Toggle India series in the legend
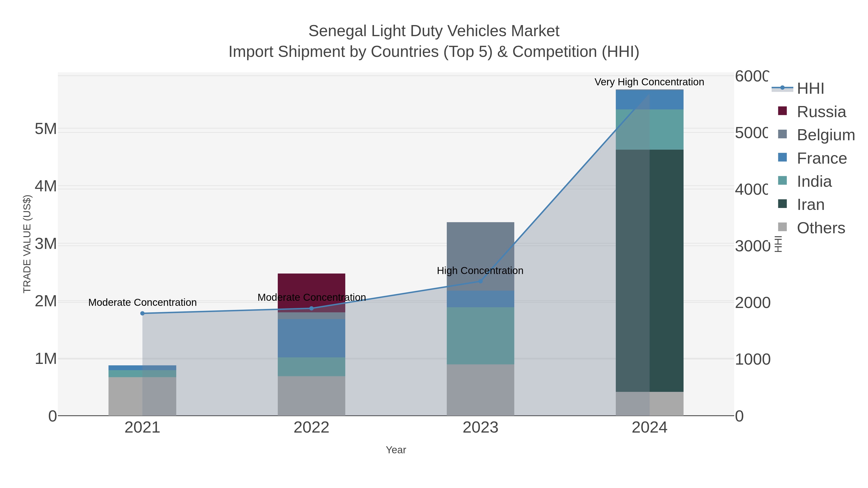Viewport: 868px width, 488px height. (805, 181)
